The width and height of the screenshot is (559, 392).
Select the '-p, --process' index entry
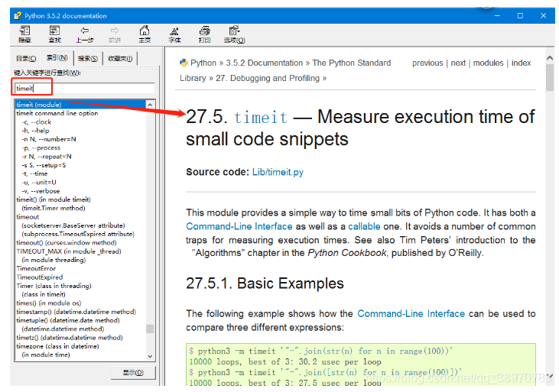(x=41, y=148)
